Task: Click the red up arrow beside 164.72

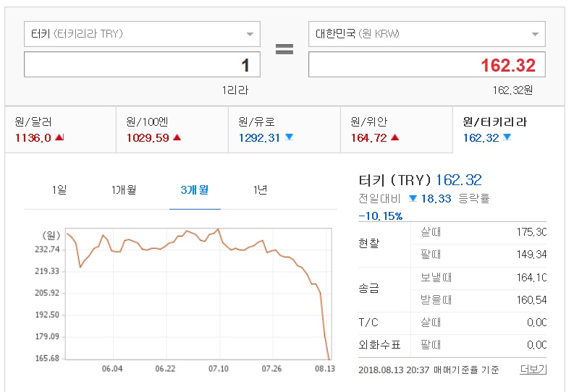Action: click(x=394, y=137)
